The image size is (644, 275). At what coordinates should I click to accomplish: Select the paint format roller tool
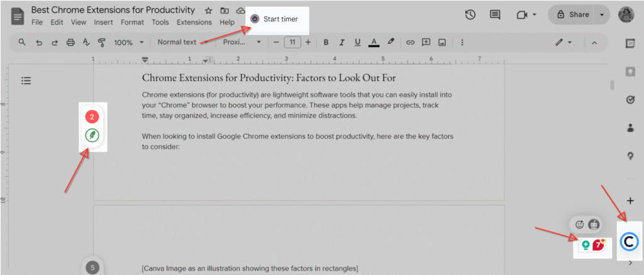click(x=101, y=42)
